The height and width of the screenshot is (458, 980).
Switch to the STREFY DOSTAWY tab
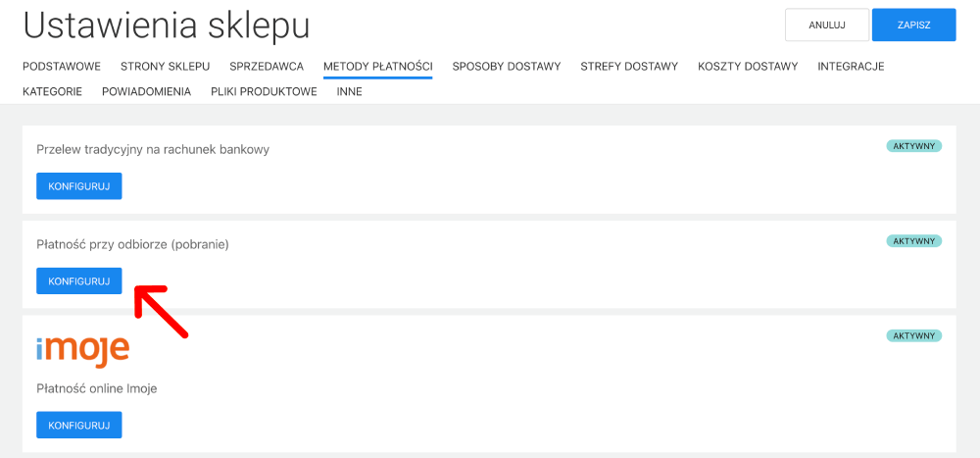tap(629, 67)
